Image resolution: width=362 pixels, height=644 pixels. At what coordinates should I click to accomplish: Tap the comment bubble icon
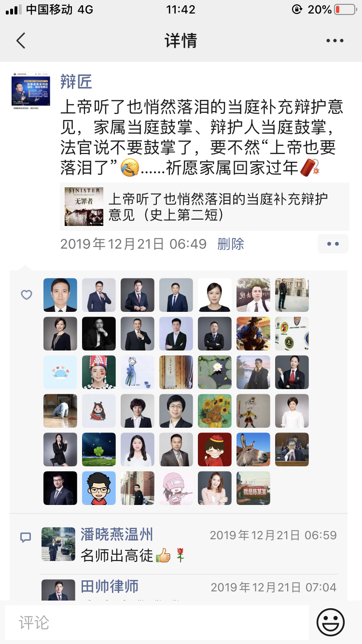[26, 538]
